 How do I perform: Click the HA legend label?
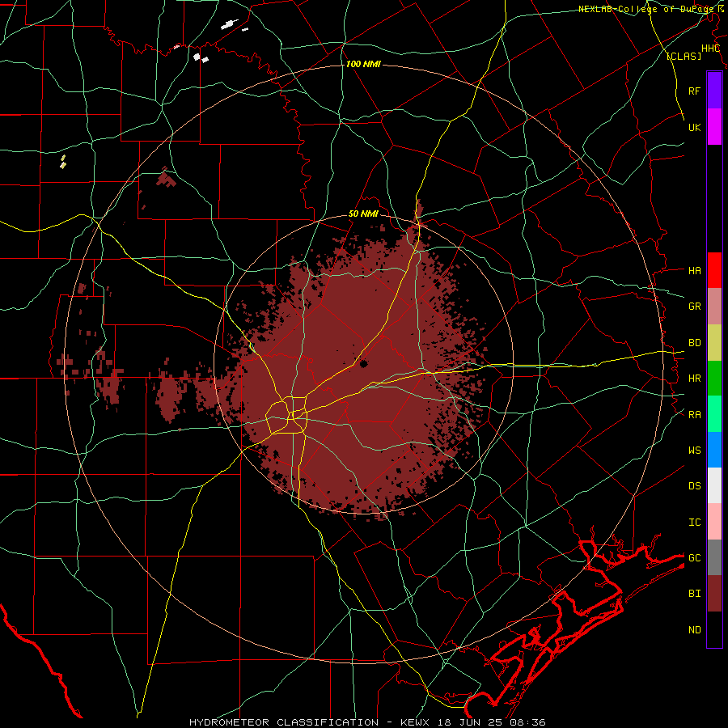coord(694,270)
